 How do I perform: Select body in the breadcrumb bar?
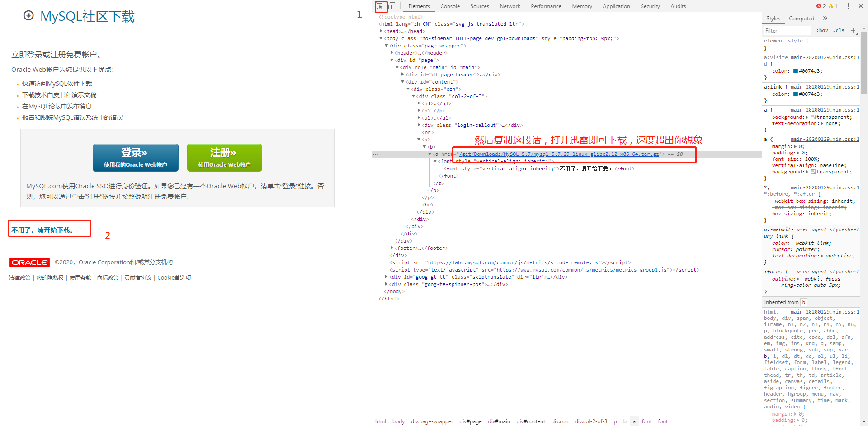[x=398, y=421]
